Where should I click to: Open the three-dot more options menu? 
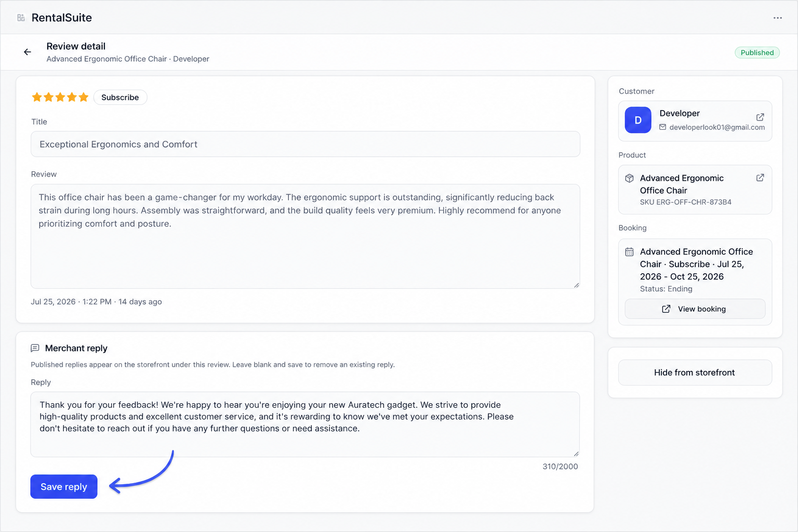point(777,18)
